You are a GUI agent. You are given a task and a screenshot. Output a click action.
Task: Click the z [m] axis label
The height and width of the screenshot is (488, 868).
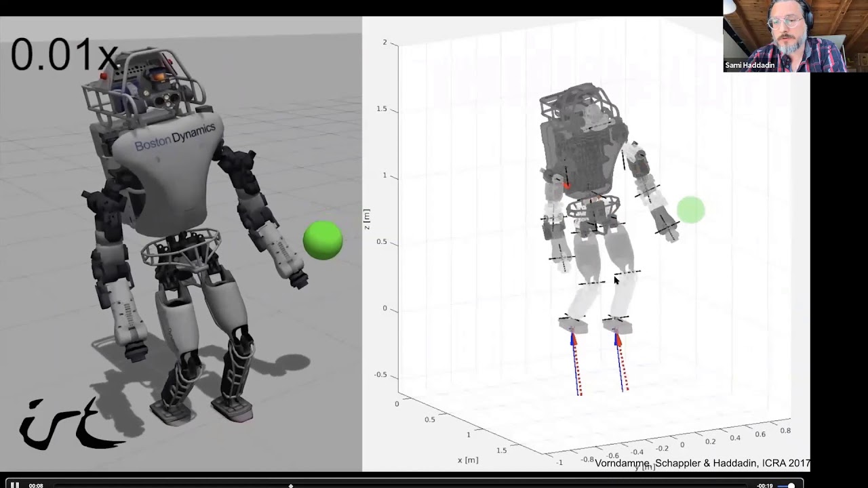367,219
